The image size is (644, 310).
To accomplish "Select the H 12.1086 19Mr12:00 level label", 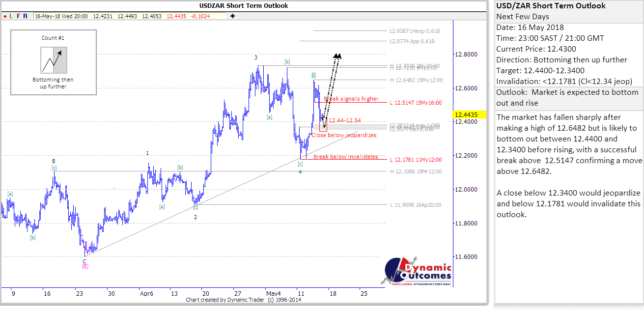I will pyautogui.click(x=416, y=171).
